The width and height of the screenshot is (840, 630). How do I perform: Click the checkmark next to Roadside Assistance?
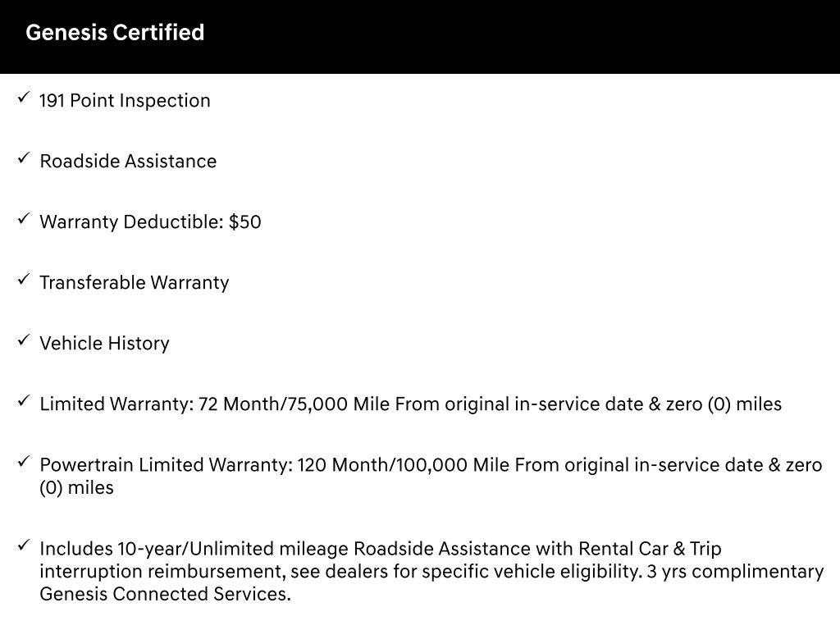tap(23, 158)
